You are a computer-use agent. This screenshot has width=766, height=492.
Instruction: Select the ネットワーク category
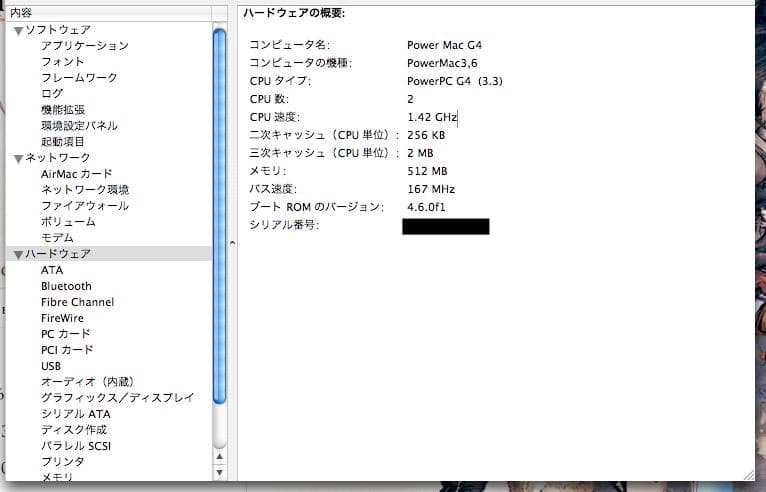coord(58,158)
